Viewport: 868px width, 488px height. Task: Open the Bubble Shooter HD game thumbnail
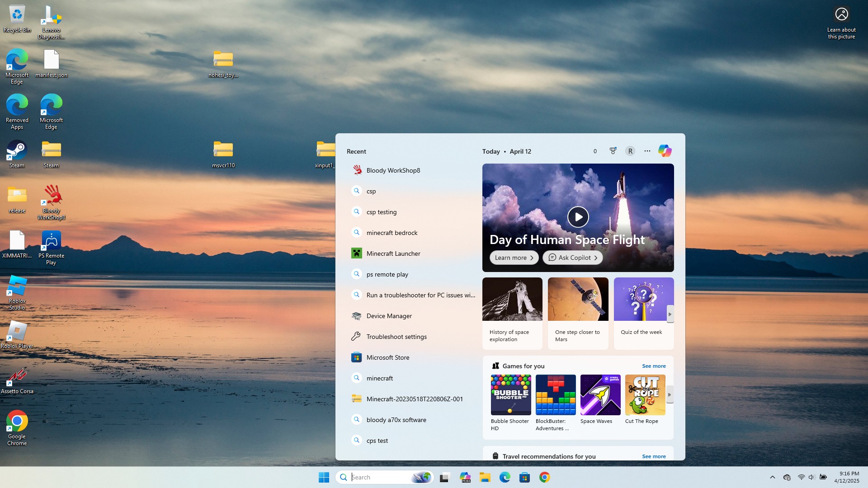(511, 394)
